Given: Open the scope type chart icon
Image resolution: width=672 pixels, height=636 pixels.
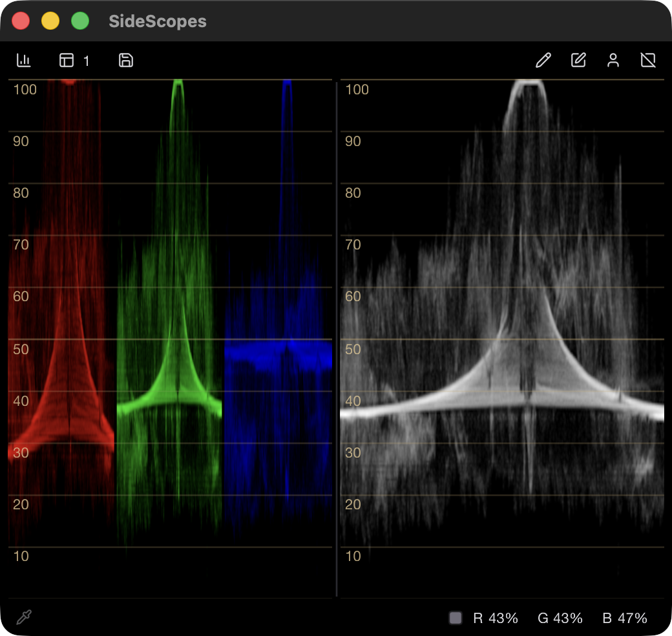Looking at the screenshot, I should (23, 60).
